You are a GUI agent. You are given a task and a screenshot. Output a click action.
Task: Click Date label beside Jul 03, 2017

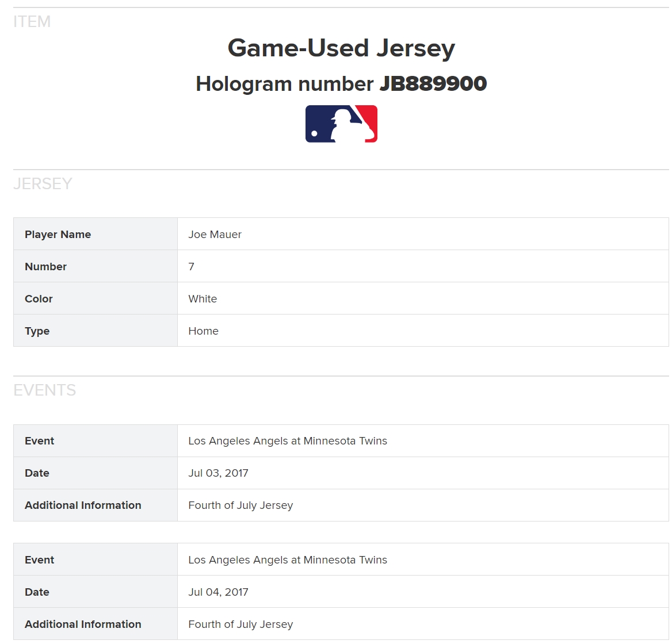95,473
